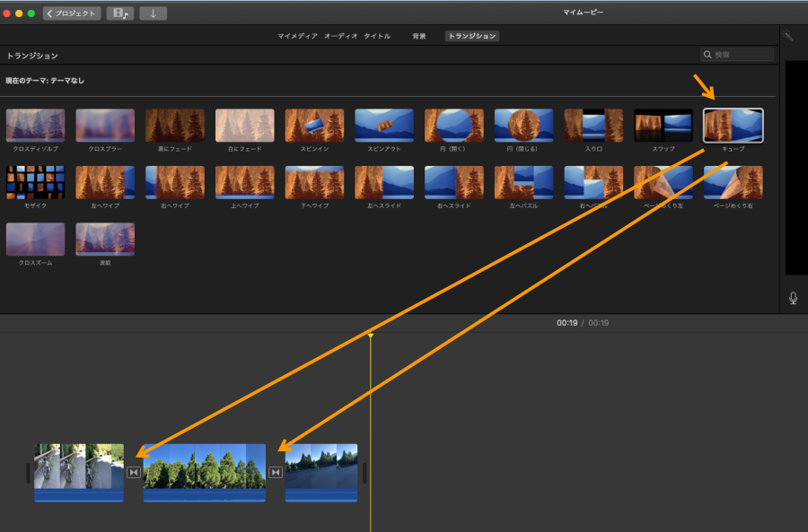Select the middle trees clip in timeline
Screen dimensions: 808x532
[204, 472]
